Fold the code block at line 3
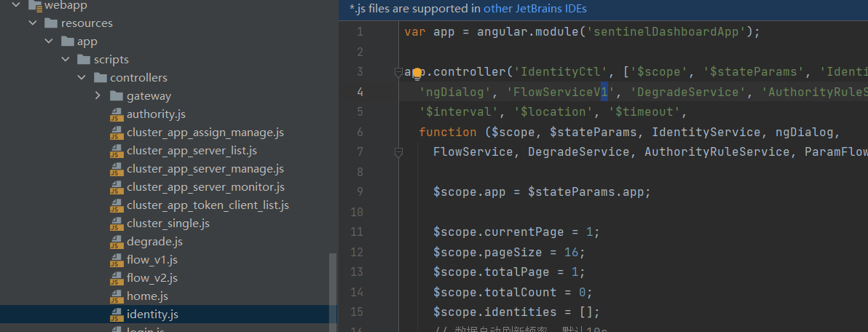 point(398,72)
